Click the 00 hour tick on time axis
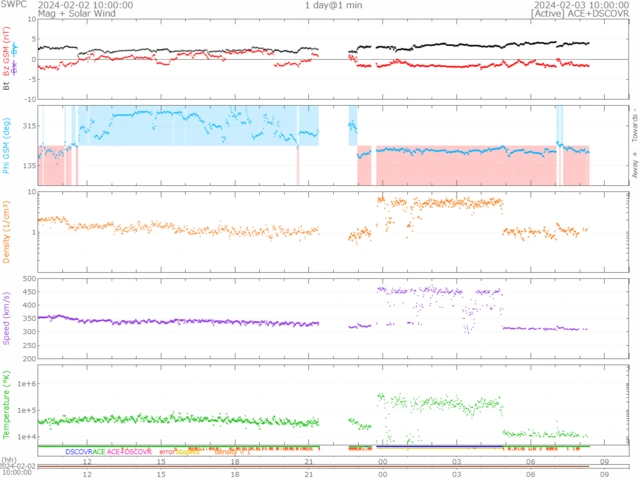 pyautogui.click(x=383, y=461)
